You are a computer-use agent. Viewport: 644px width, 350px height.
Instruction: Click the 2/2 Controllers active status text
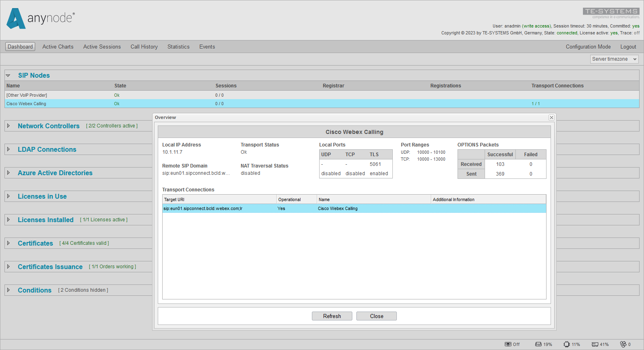pos(112,126)
